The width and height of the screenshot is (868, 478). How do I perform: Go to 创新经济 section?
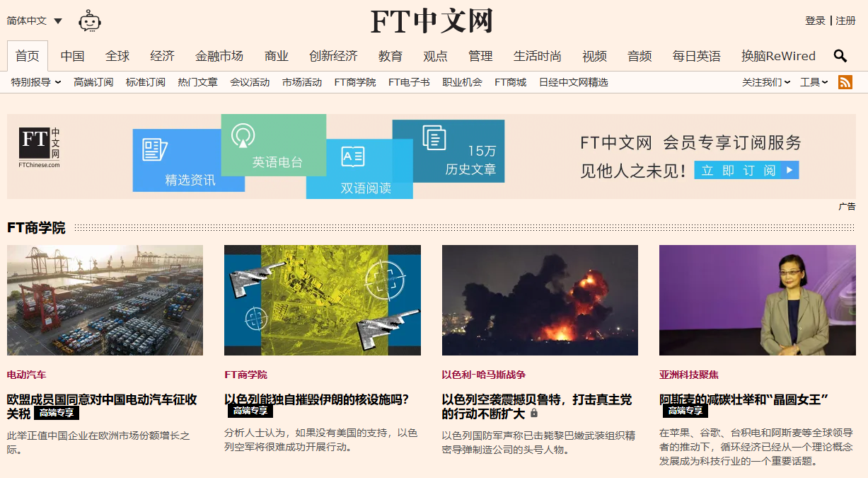(333, 56)
